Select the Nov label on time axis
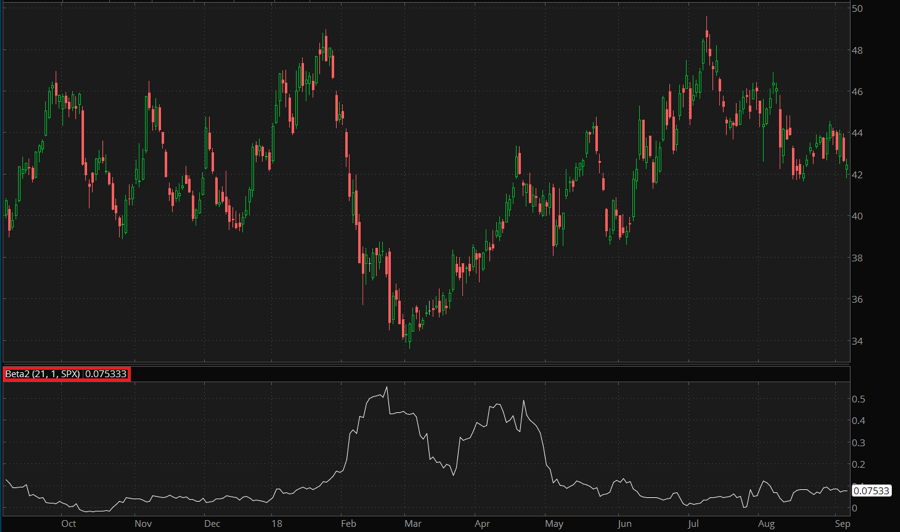This screenshot has width=900, height=532. 142,523
